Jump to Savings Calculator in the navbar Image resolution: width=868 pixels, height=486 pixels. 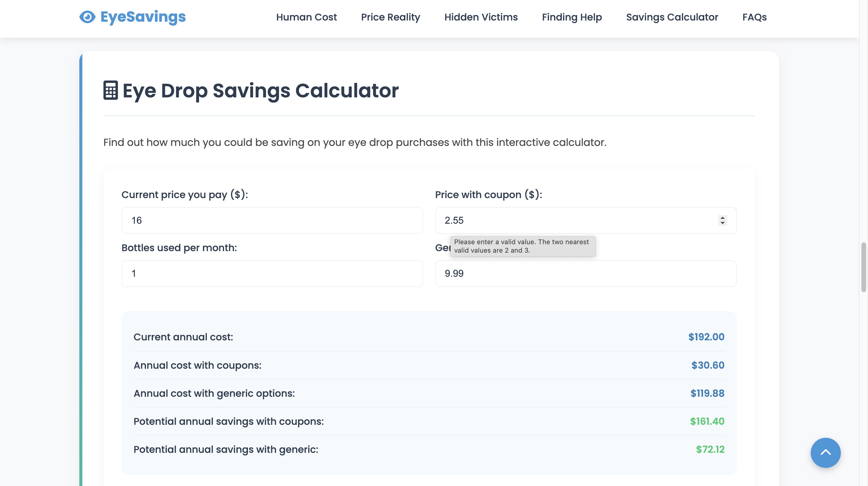(672, 17)
